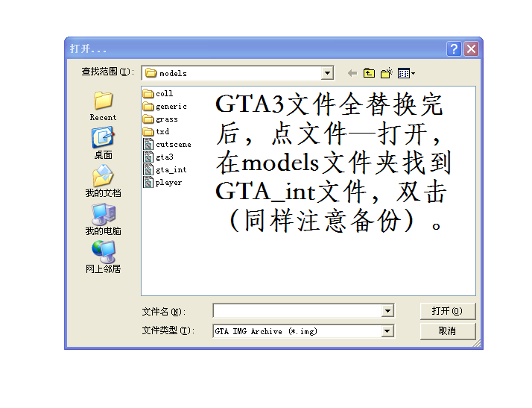Screen dimensions: 532x408
Task: Go up one folder level
Action: point(369,73)
